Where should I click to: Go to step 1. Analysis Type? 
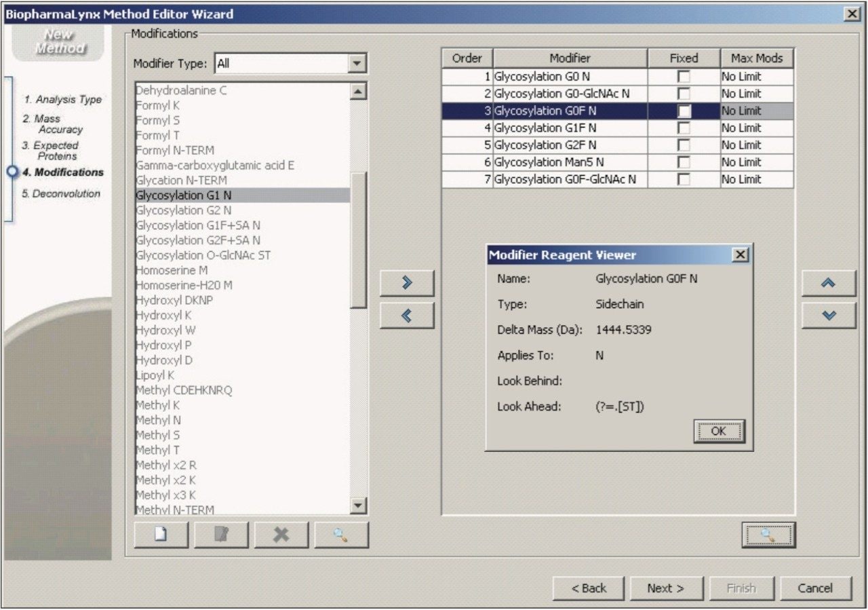click(x=62, y=99)
